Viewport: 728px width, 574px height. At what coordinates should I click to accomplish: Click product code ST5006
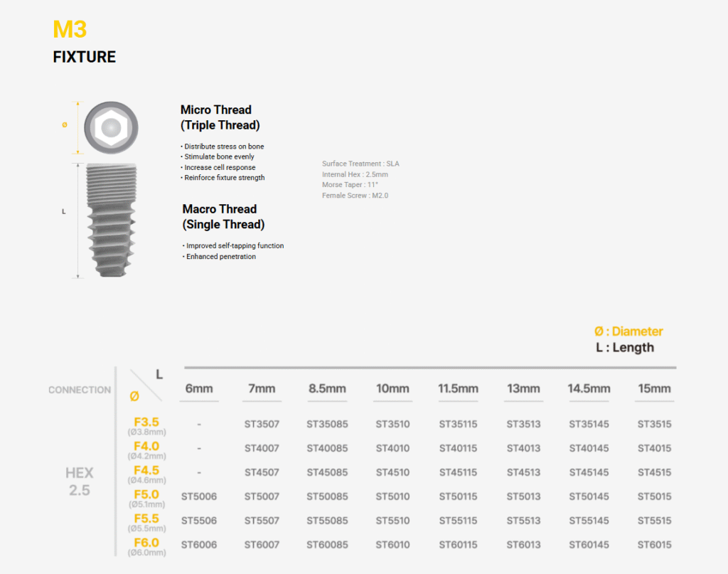(199, 496)
